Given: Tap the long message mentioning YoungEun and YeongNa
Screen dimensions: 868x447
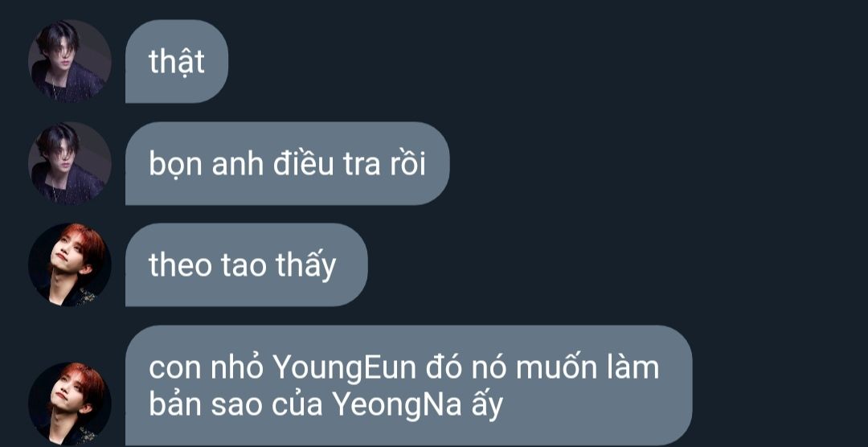Looking at the screenshot, I should pos(408,386).
